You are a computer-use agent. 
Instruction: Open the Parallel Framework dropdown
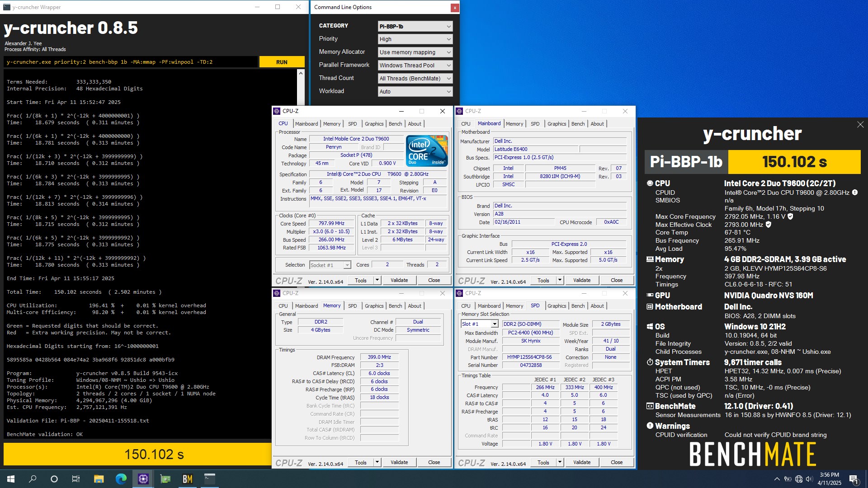(x=415, y=66)
